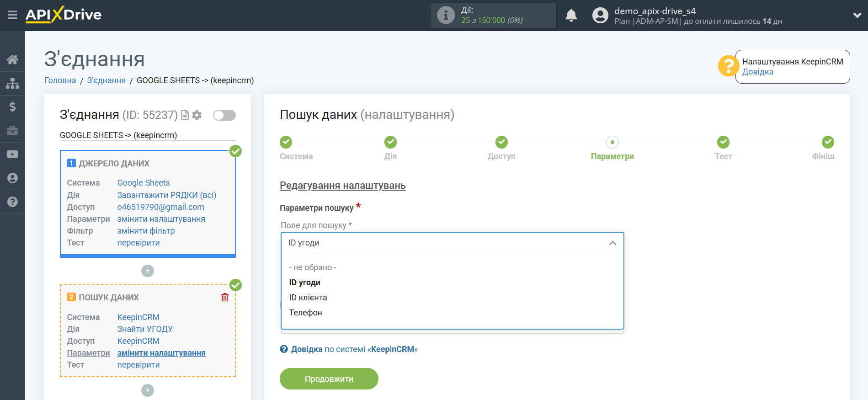The height and width of the screenshot is (400, 868).
Task: Go to the Система step
Action: (286, 142)
